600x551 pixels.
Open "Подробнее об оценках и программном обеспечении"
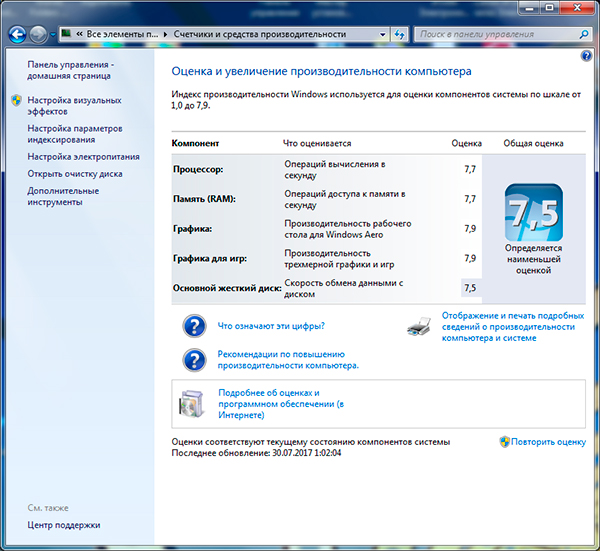pyautogui.click(x=281, y=404)
